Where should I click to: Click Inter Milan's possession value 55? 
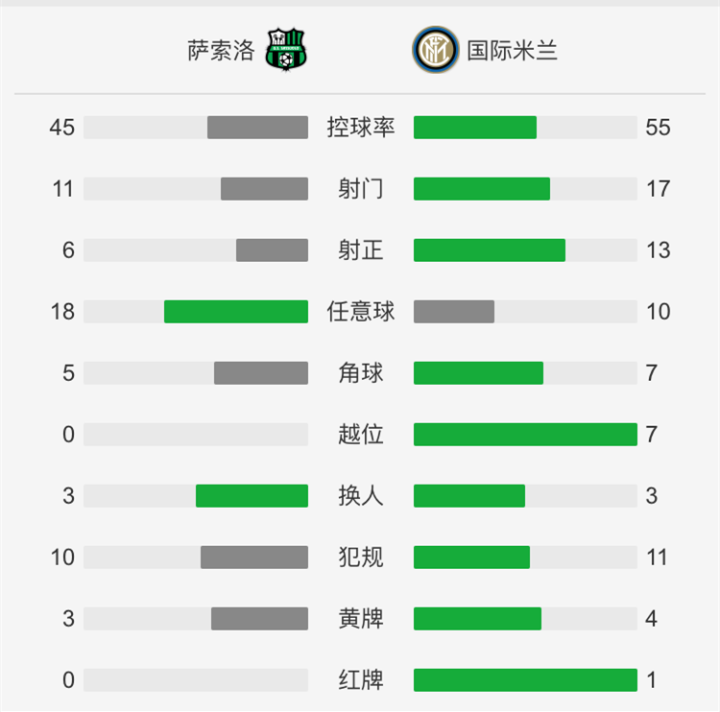tap(658, 127)
